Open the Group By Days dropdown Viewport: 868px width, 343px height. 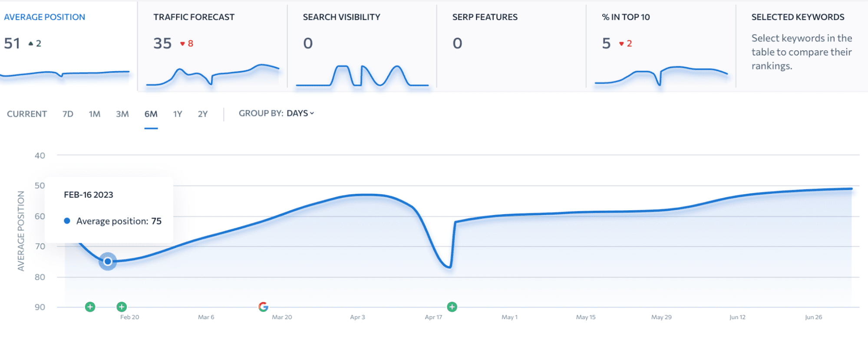277,114
